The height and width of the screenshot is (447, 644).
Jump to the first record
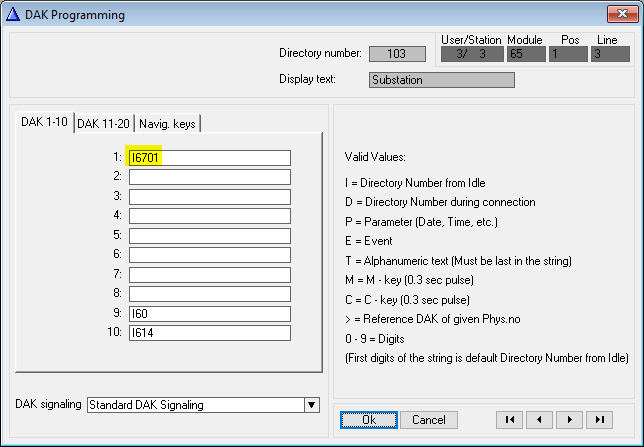coord(509,419)
